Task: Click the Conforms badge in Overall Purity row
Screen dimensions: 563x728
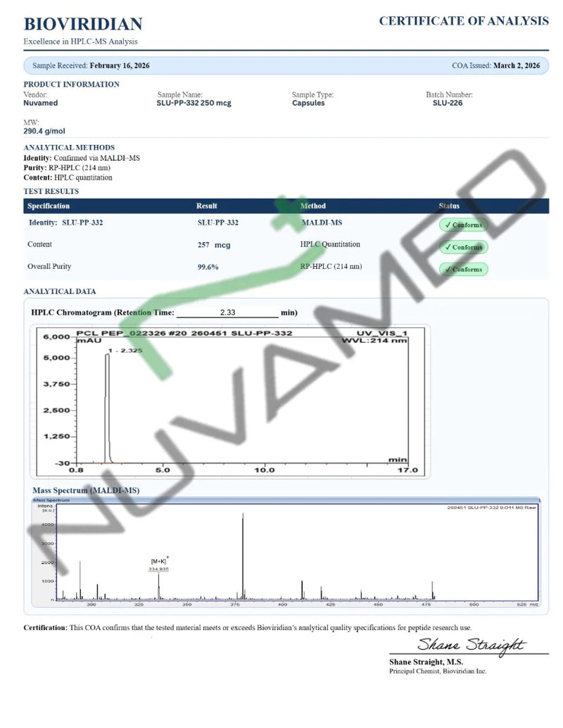Action: tap(464, 269)
